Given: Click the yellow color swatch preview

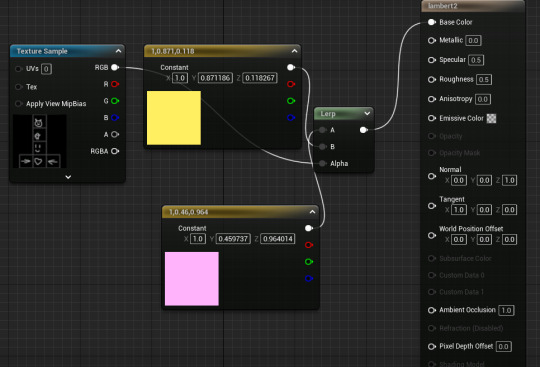Looking at the screenshot, I should [x=174, y=118].
